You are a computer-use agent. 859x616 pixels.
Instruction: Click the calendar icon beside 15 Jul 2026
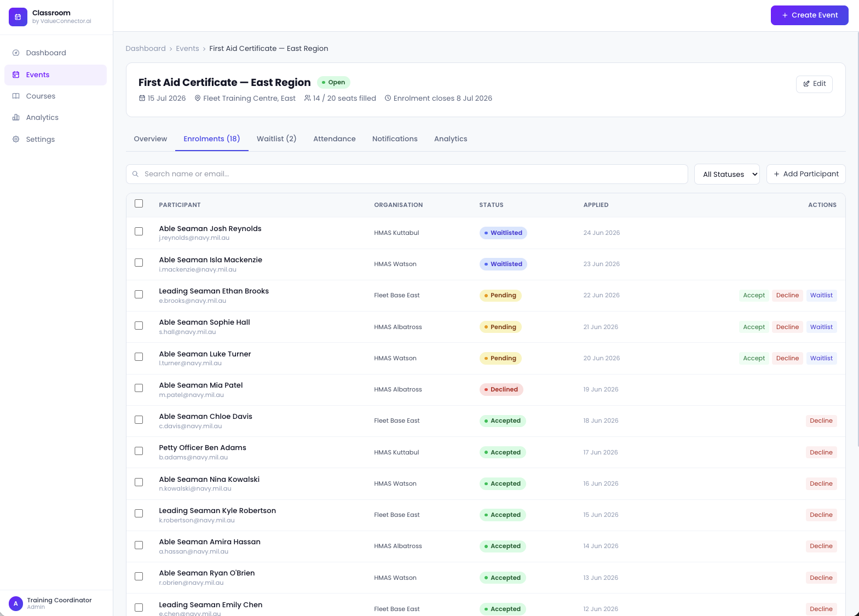142,99
